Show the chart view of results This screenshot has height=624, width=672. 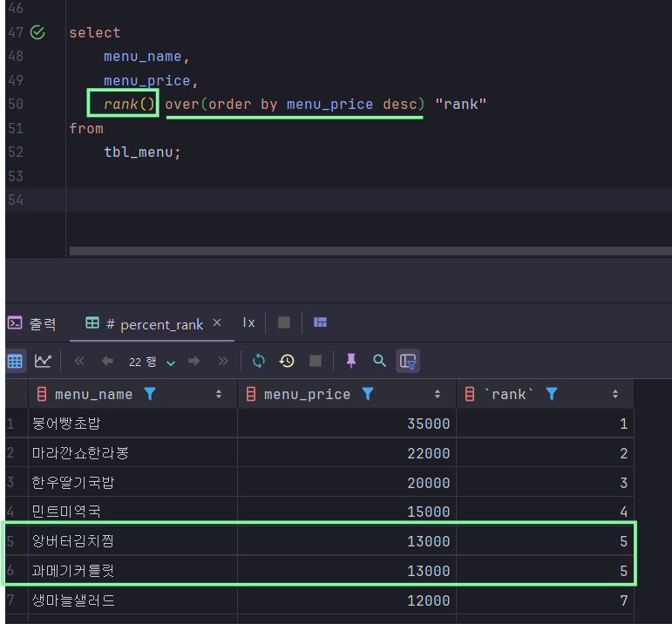click(43, 361)
